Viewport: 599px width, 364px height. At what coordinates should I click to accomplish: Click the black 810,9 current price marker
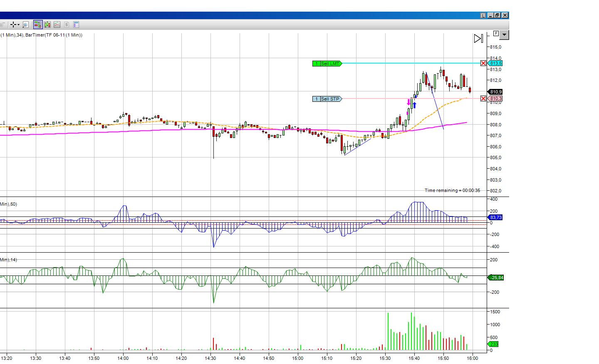pos(495,92)
